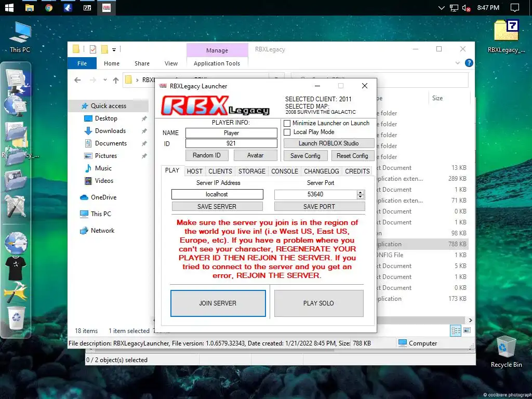Decrease the Server Port value
532x399 pixels.
tap(361, 197)
